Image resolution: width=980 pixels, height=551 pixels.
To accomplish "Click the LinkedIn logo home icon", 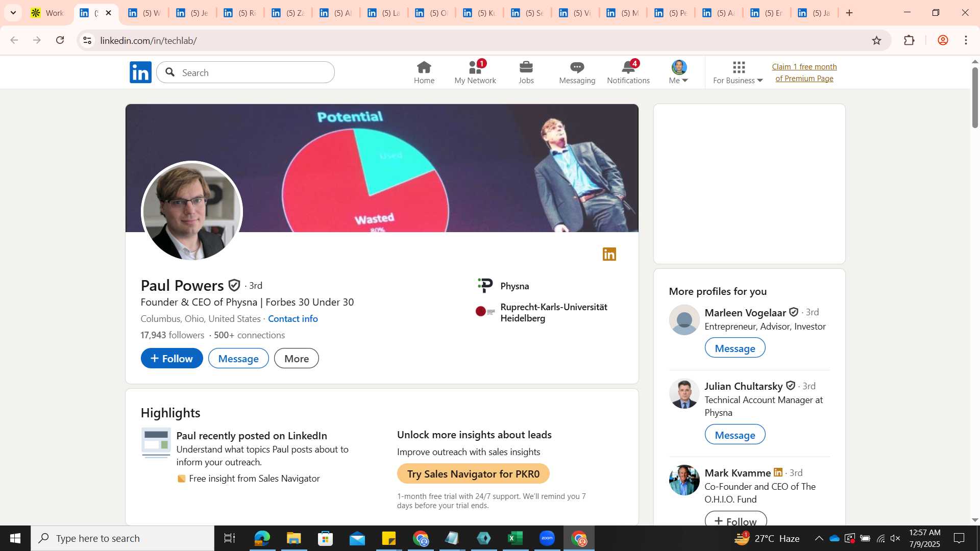I will pos(140,72).
